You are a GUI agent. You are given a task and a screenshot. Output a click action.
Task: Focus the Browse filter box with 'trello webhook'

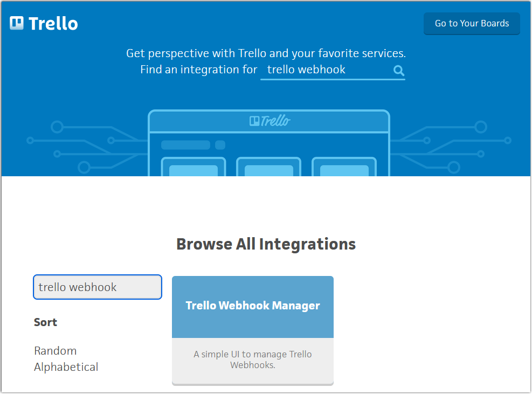click(98, 287)
